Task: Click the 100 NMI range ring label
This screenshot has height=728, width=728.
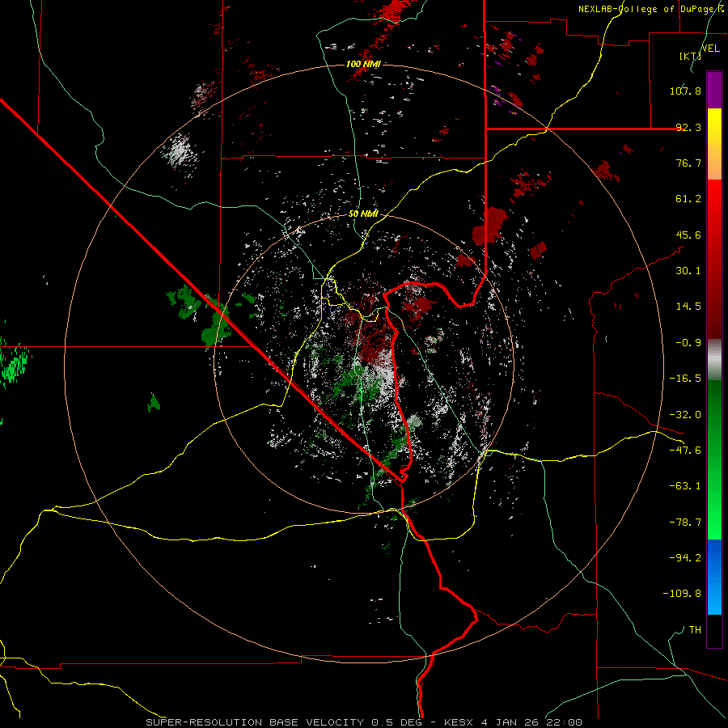Action: click(363, 64)
